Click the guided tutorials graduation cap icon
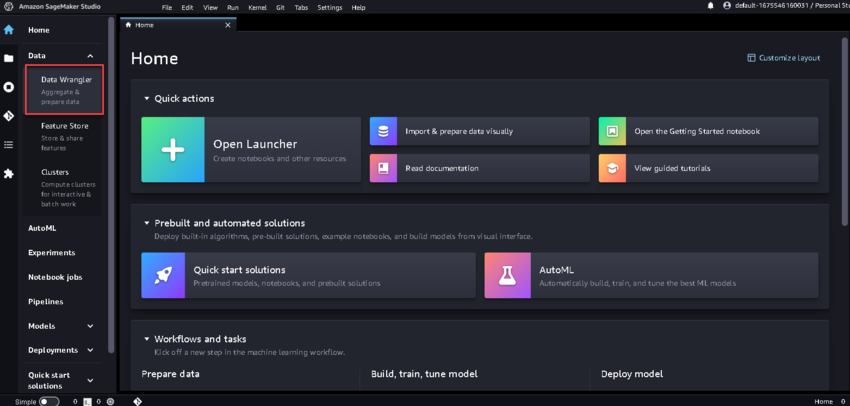The width and height of the screenshot is (850, 406). pyautogui.click(x=612, y=168)
